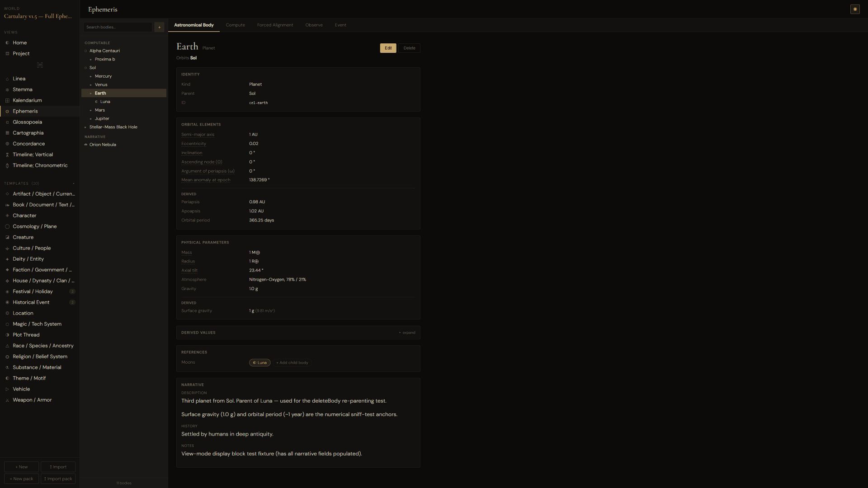868x488 pixels.
Task: Open the Weapon / Armor template
Action: (40, 400)
